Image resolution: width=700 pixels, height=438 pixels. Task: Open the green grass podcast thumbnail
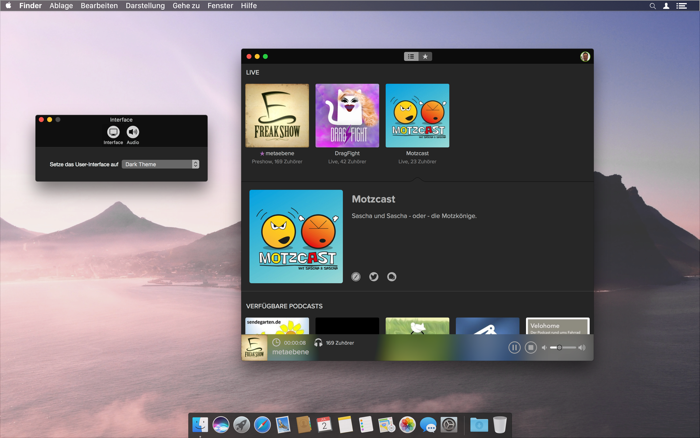pyautogui.click(x=417, y=326)
